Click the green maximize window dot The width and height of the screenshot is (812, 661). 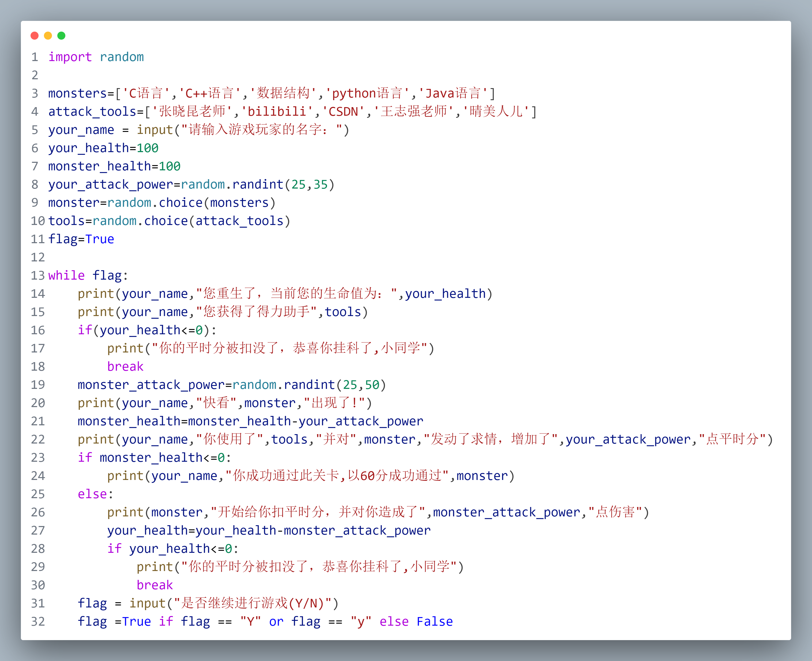point(61,36)
